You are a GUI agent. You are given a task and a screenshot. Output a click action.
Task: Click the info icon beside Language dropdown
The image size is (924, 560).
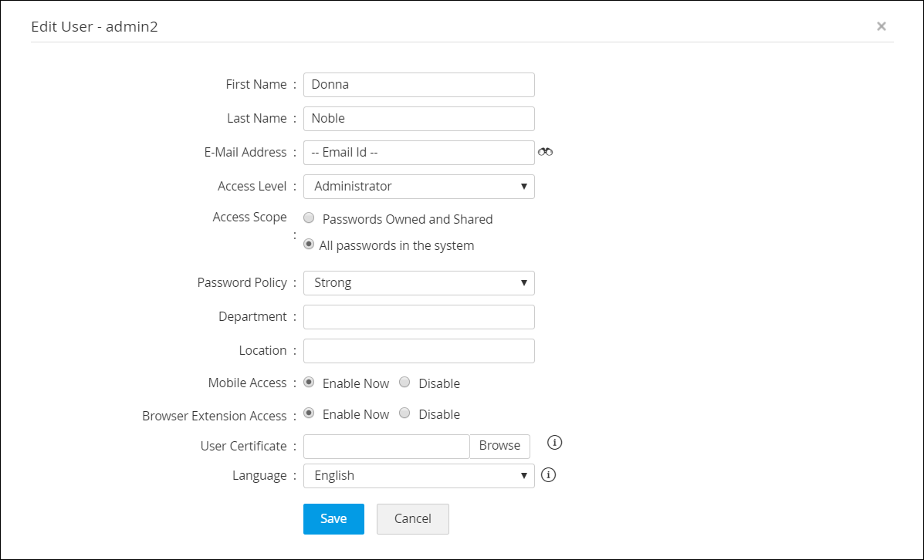coord(549,475)
